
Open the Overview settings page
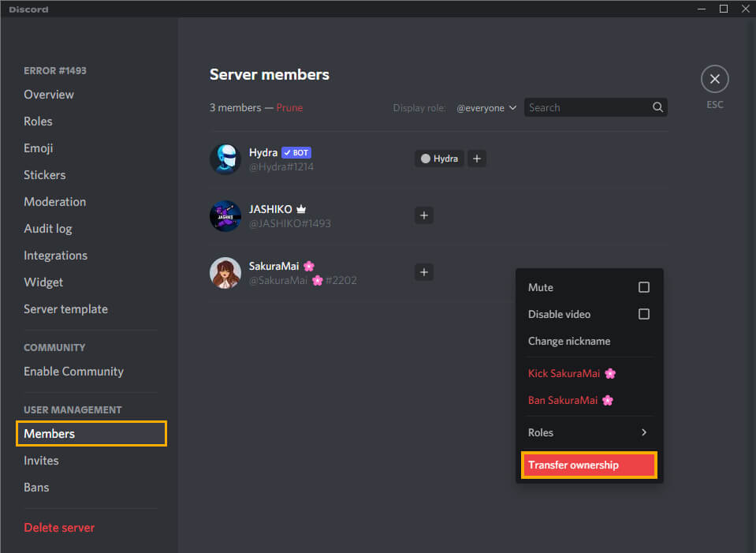pyautogui.click(x=49, y=95)
